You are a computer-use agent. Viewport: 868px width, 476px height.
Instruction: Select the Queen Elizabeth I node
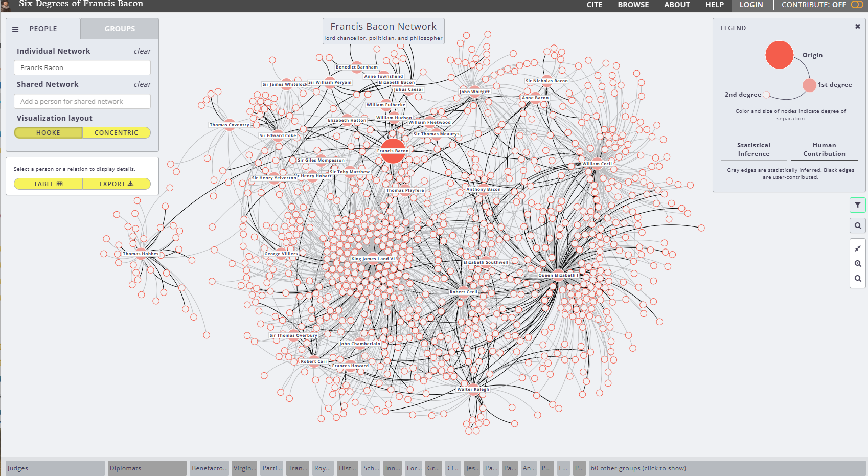pyautogui.click(x=558, y=275)
